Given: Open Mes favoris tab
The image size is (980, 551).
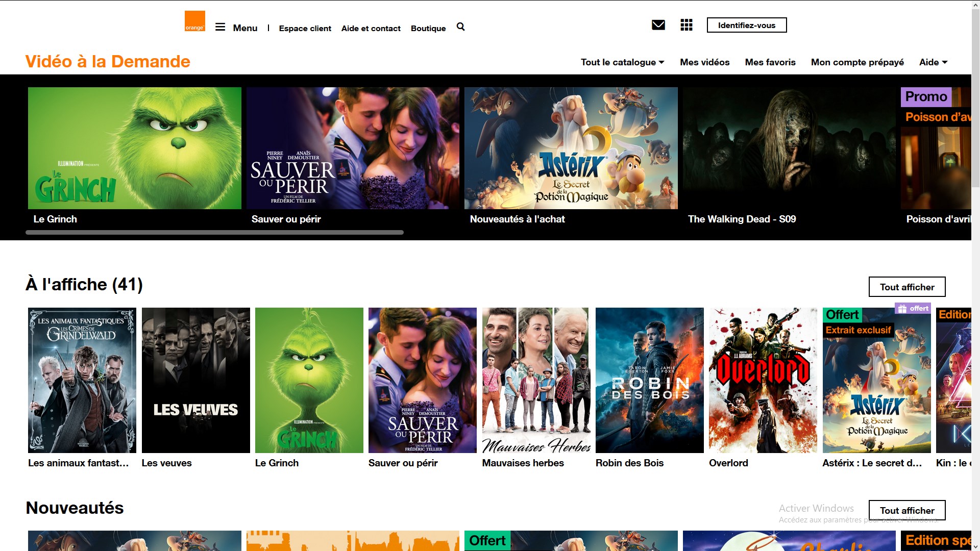Looking at the screenshot, I should coord(770,62).
